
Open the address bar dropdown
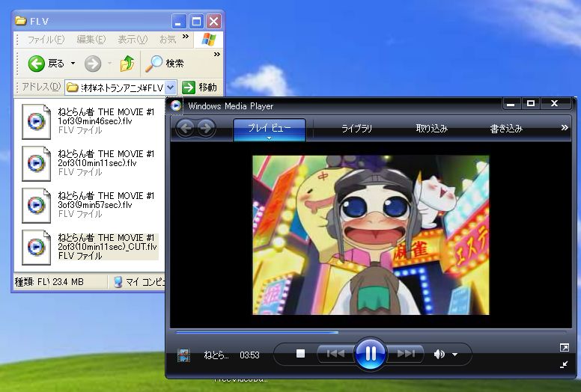pos(171,88)
